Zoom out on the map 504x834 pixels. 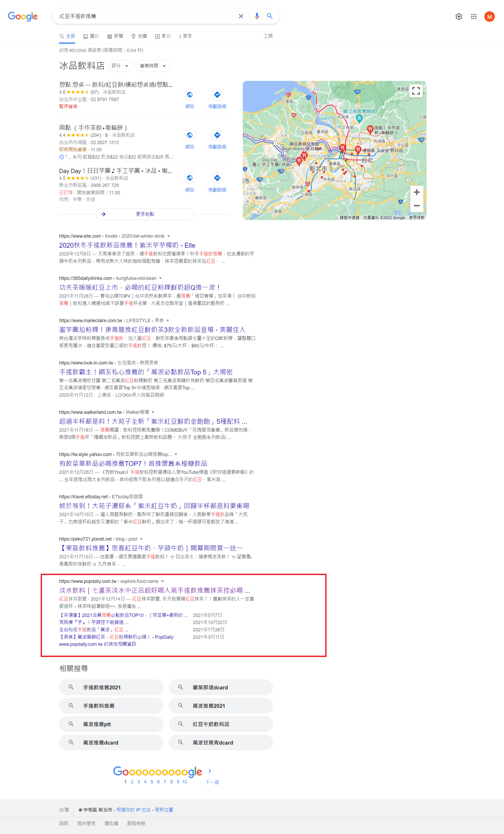[x=417, y=205]
